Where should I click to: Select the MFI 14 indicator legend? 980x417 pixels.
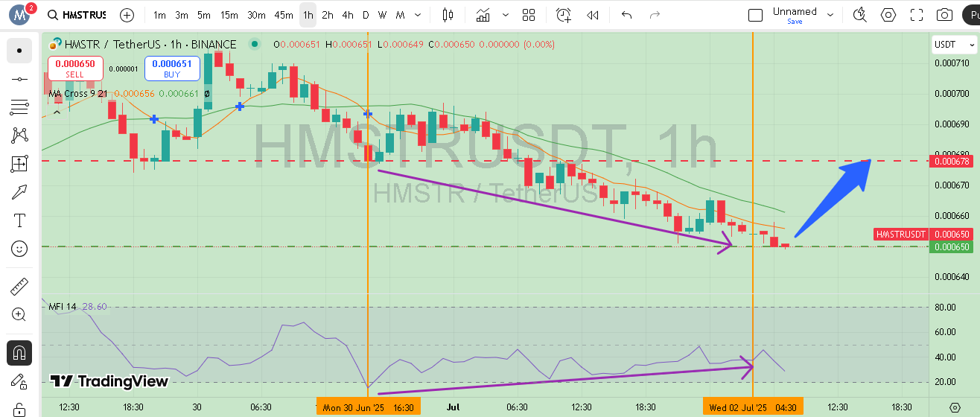click(63, 307)
